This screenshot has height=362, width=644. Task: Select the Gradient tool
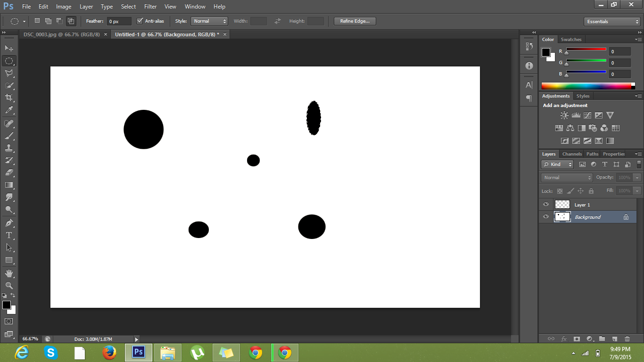pos(9,185)
